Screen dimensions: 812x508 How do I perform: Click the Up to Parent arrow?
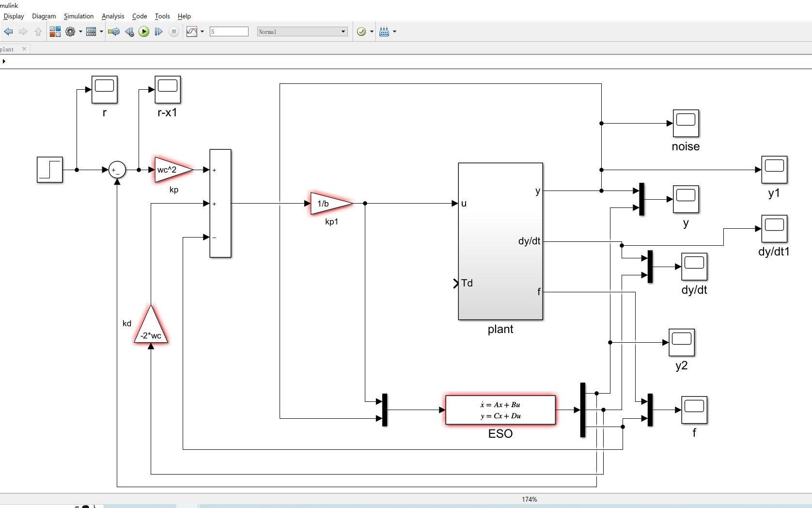(38, 32)
